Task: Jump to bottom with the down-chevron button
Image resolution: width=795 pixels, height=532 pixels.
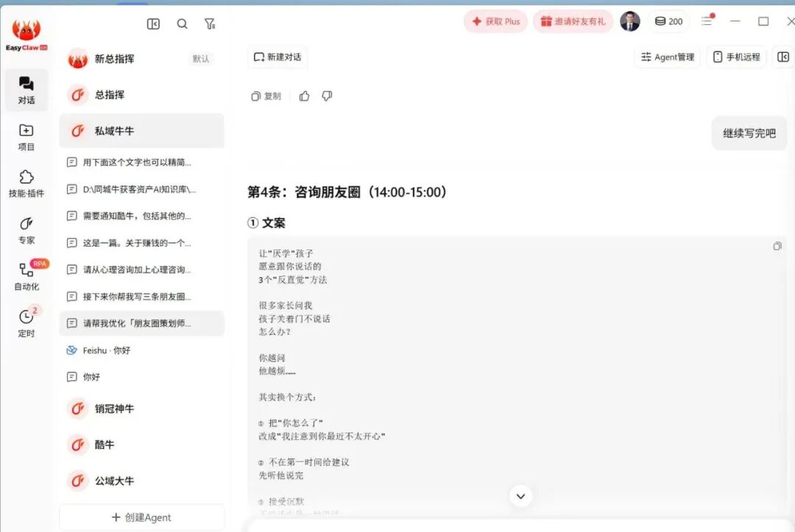Action: (520, 496)
